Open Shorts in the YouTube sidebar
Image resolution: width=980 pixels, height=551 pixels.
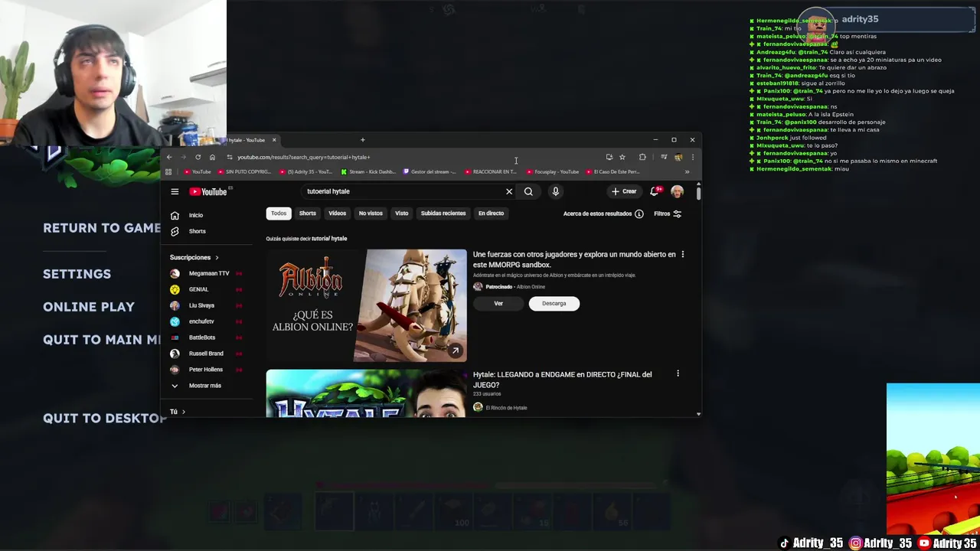click(198, 231)
